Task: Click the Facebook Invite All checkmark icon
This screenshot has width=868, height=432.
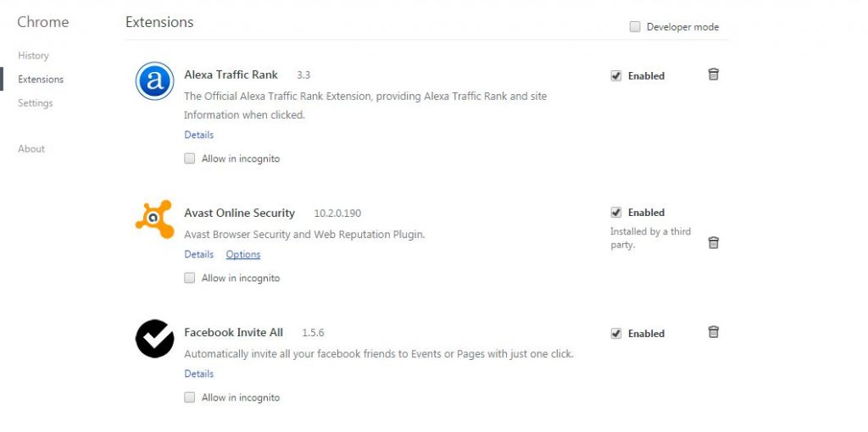Action: coord(154,339)
